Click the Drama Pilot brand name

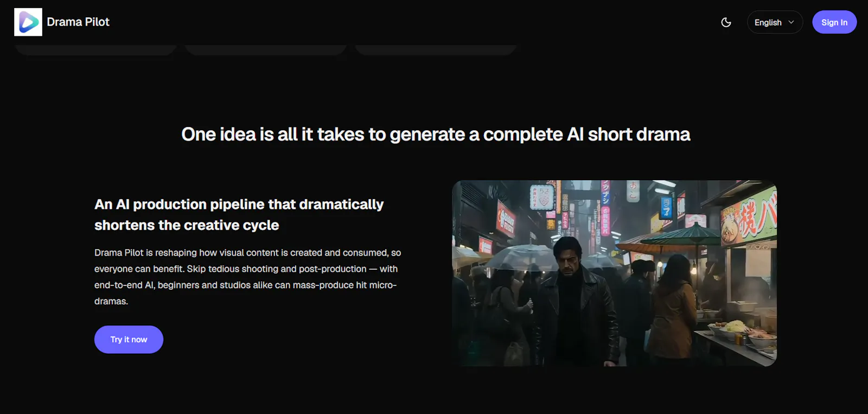pyautogui.click(x=78, y=22)
